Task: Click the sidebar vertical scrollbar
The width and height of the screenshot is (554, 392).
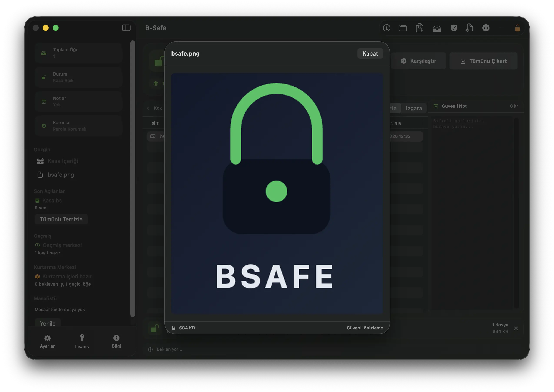Action: pos(133,179)
